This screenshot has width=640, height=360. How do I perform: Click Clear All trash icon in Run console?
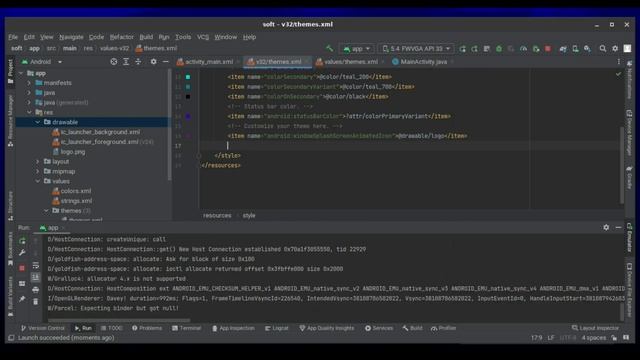coord(36,302)
